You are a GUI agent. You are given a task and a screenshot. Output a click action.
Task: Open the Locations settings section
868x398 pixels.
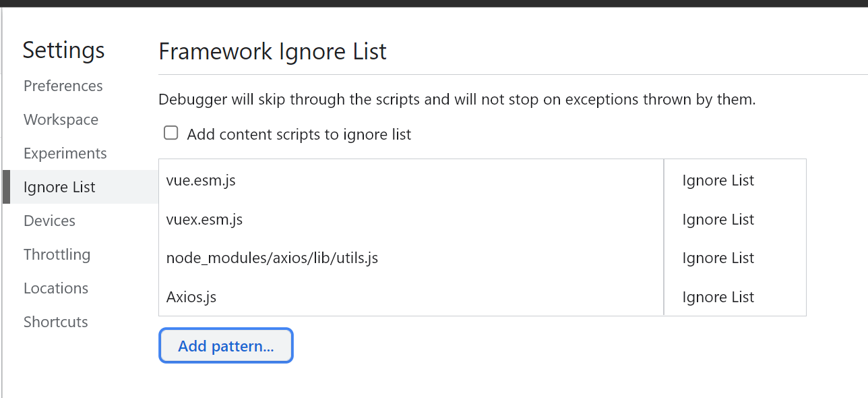point(56,288)
